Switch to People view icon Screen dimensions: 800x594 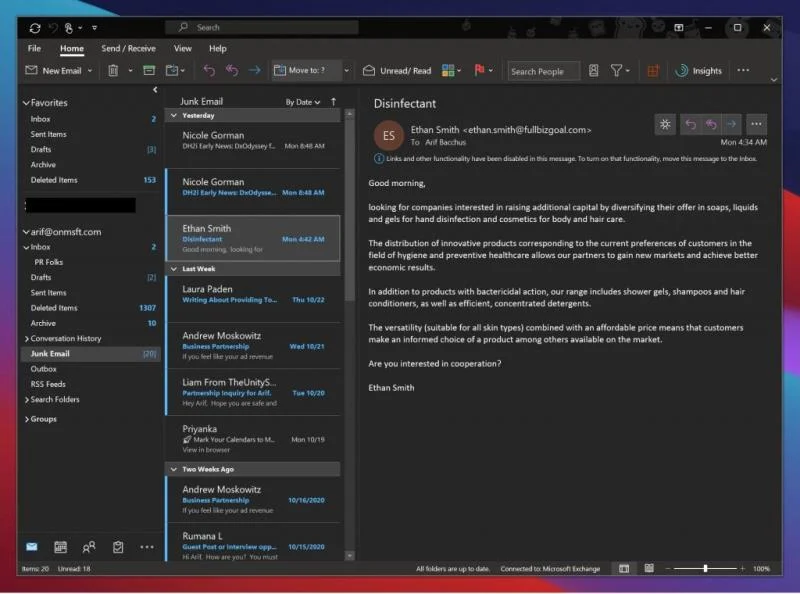[x=89, y=547]
